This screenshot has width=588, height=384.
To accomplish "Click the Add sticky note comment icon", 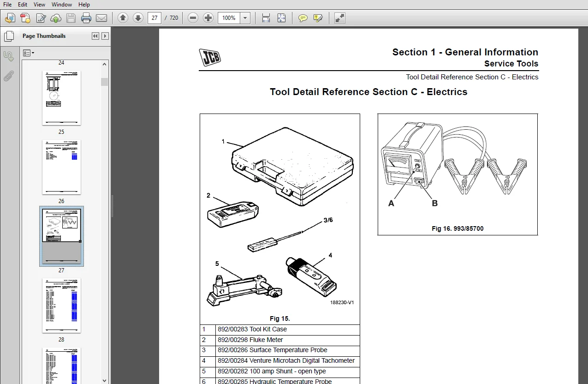I will [x=303, y=18].
